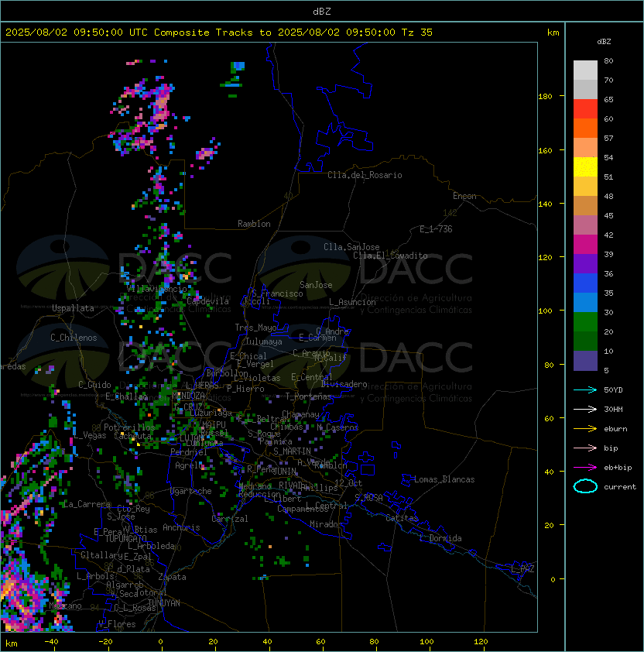Click the 'E_1-736' map label

click(x=436, y=229)
